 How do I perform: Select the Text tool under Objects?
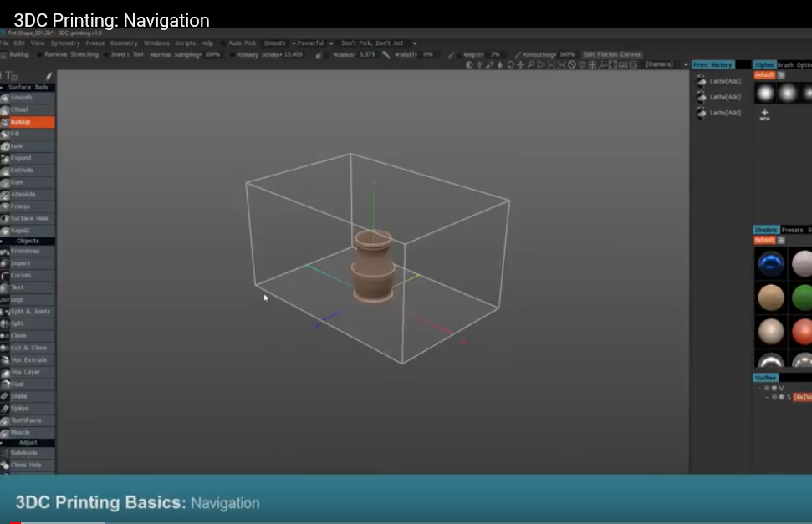coord(28,287)
